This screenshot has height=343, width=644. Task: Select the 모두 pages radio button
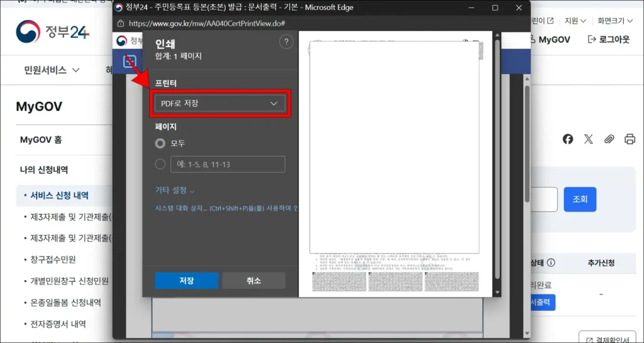click(160, 143)
